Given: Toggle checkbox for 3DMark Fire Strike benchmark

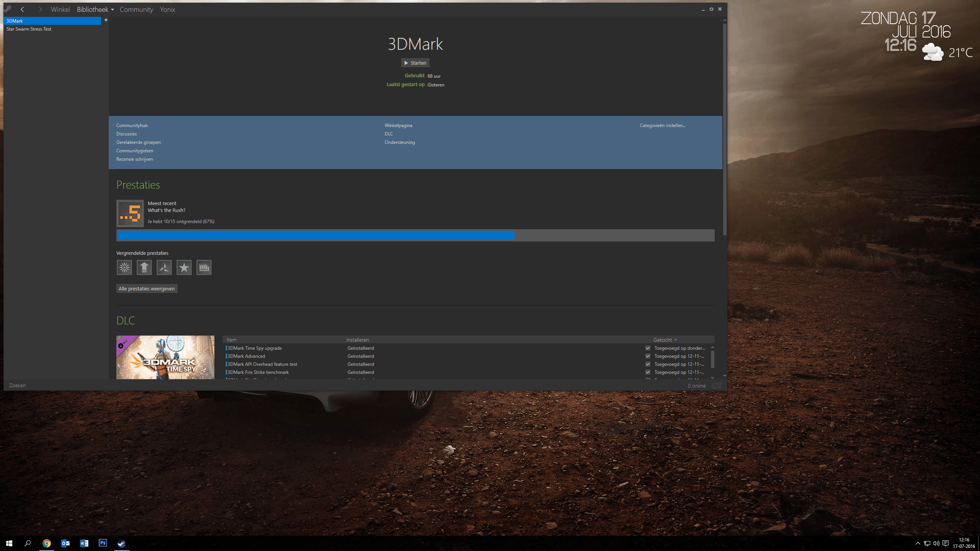Looking at the screenshot, I should 648,372.
